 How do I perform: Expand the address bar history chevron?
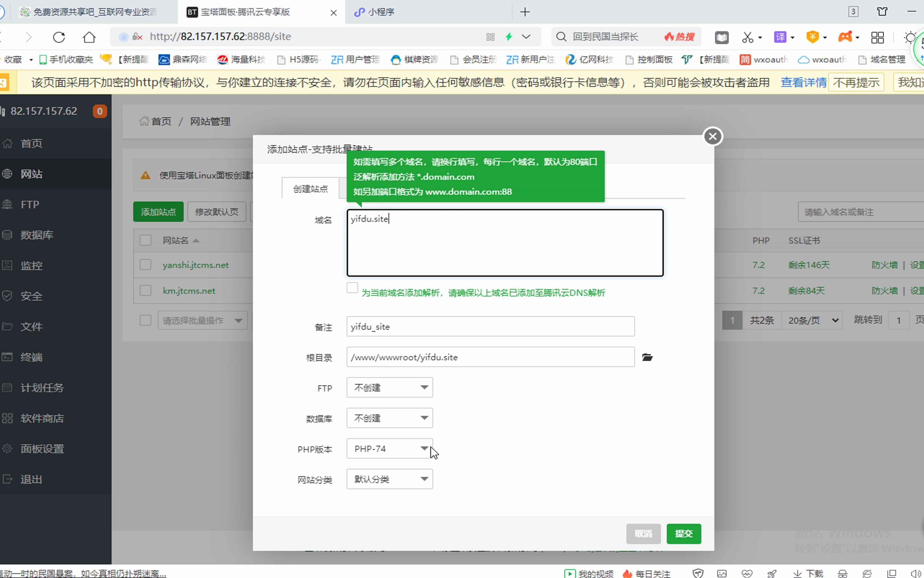(x=526, y=37)
